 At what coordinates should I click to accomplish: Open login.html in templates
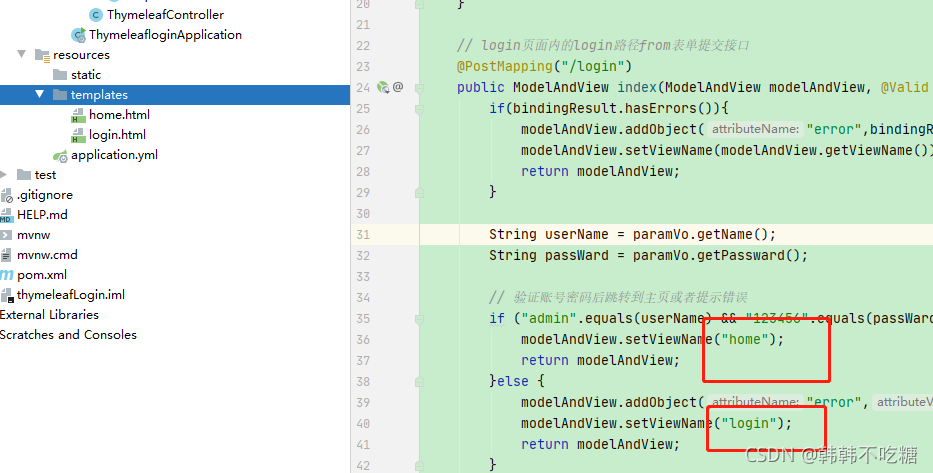[117, 135]
